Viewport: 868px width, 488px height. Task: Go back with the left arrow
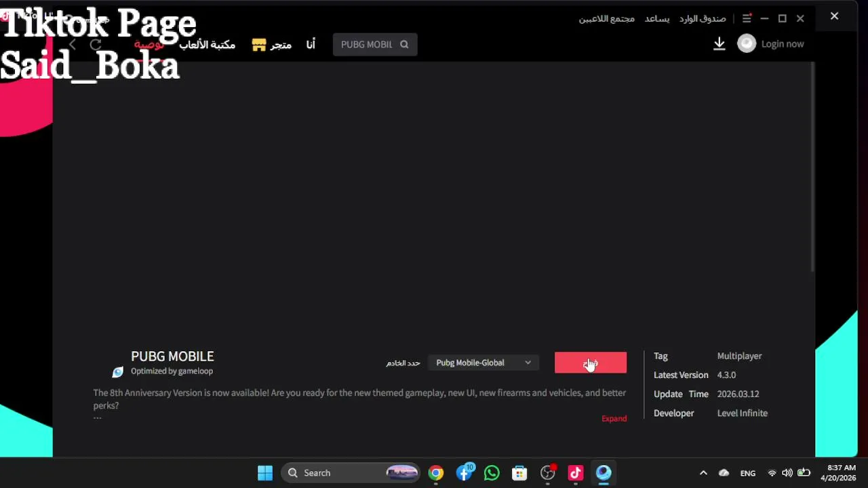pos(73,45)
